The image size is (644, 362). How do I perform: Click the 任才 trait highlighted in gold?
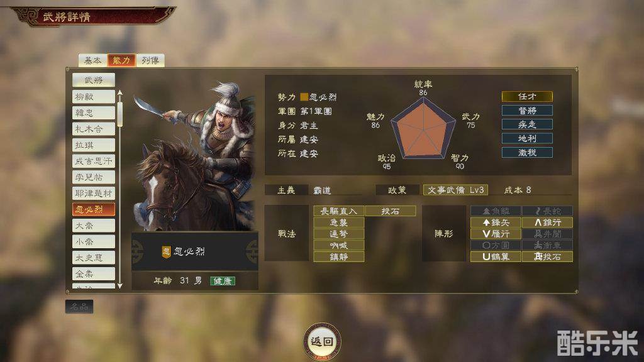pyautogui.click(x=527, y=96)
